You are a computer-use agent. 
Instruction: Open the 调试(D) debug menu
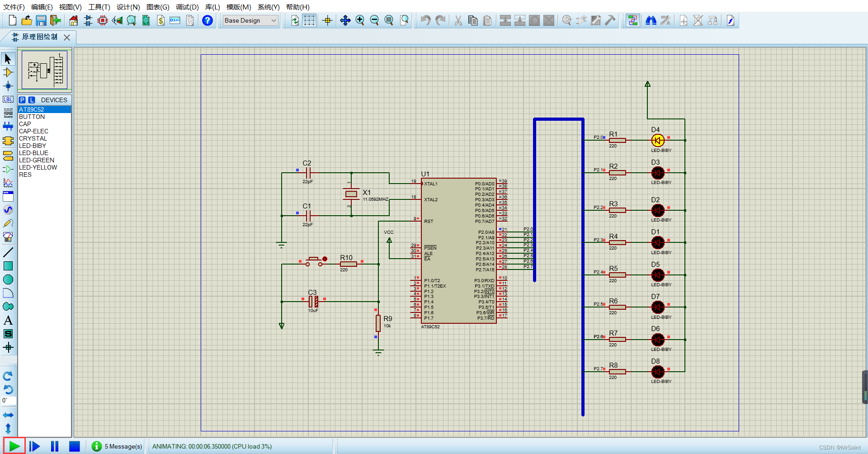click(x=187, y=7)
